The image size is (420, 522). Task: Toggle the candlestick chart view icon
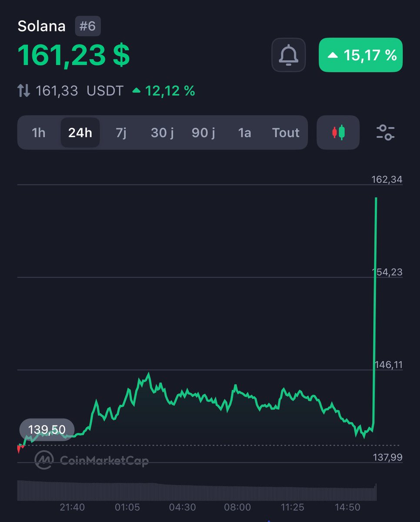(338, 132)
